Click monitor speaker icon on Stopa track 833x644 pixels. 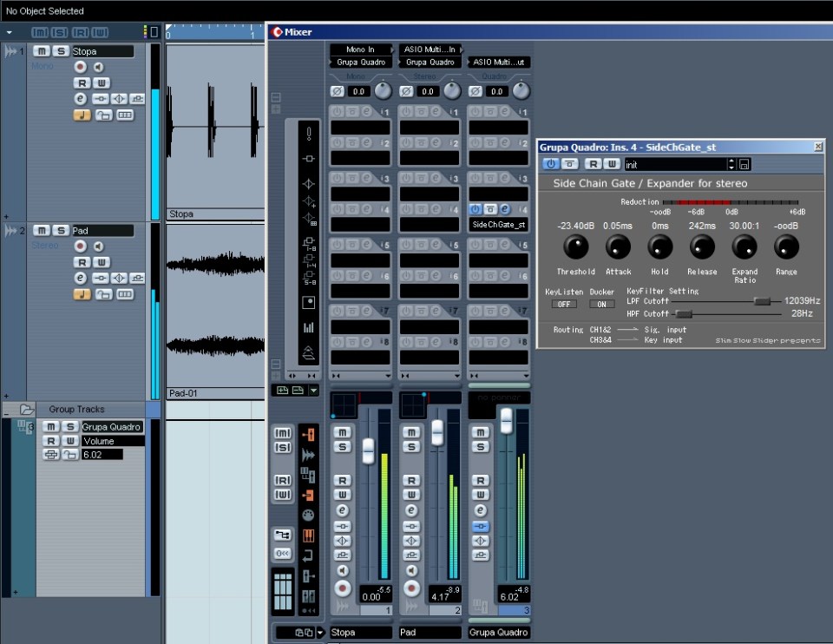click(x=99, y=67)
